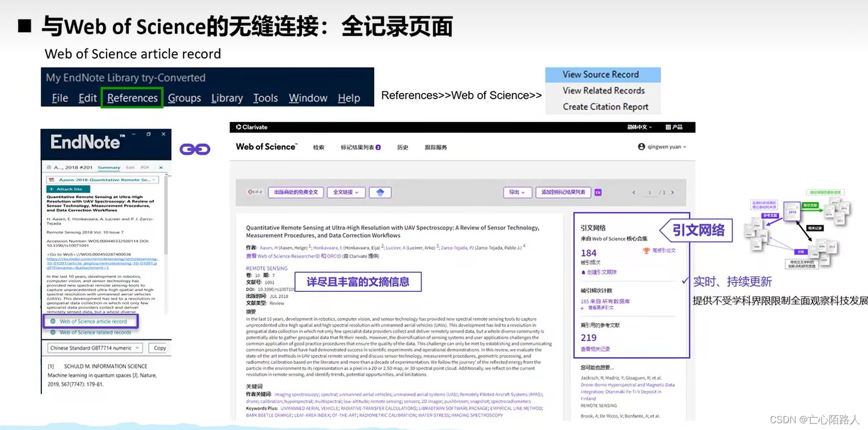This screenshot has width=868, height=430.
Task: Click 创建引文跟踪 citation alert bell link
Action: pyautogui.click(x=599, y=272)
